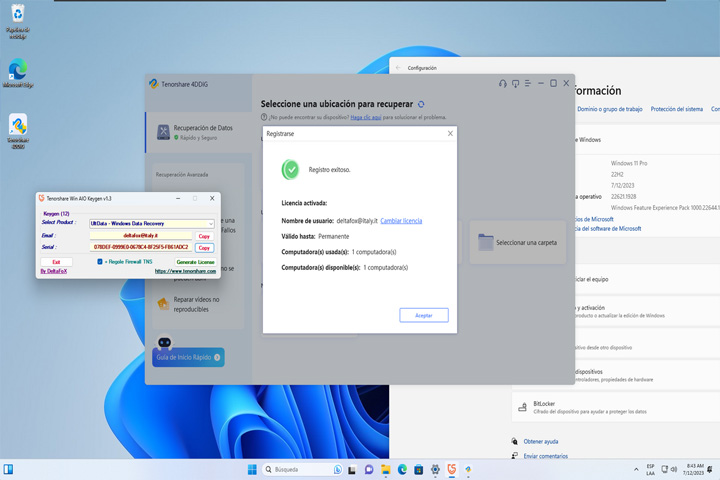Open the Haga clic aquí link
Screen dimensions: 720x480
(366, 118)
